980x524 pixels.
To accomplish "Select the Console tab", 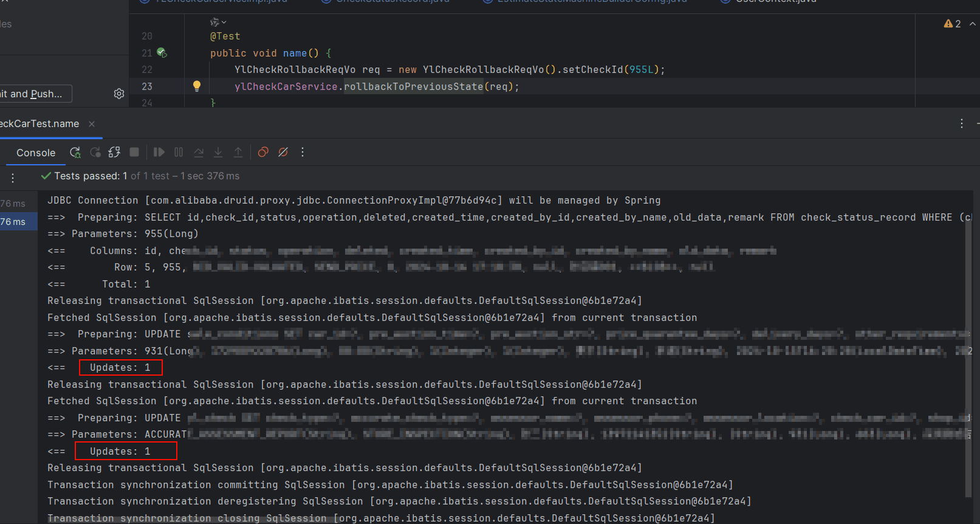I will tap(36, 153).
